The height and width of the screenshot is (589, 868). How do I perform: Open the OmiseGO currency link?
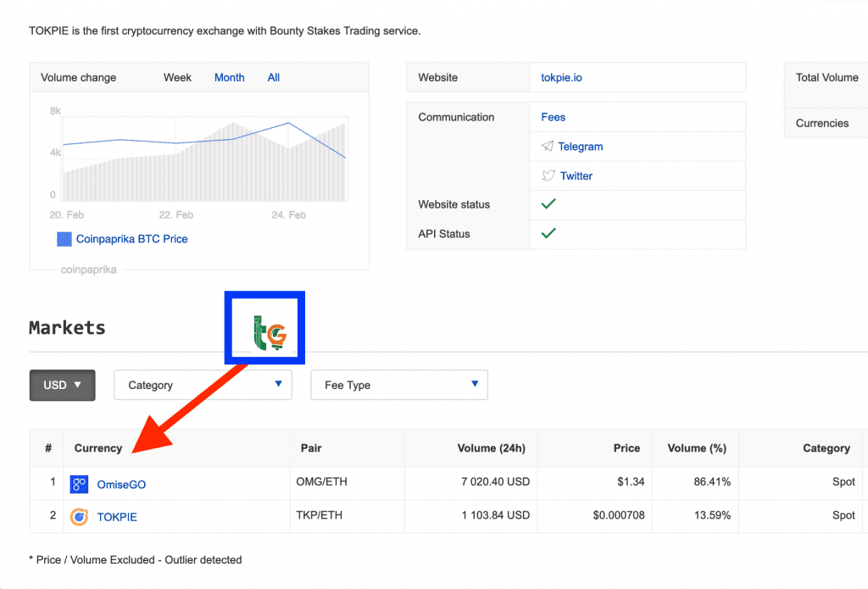click(121, 485)
